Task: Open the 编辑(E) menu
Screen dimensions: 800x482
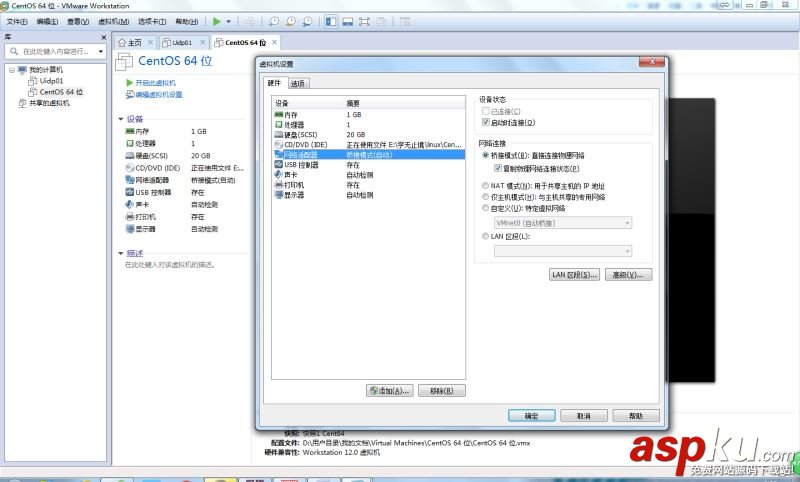Action: (x=47, y=21)
